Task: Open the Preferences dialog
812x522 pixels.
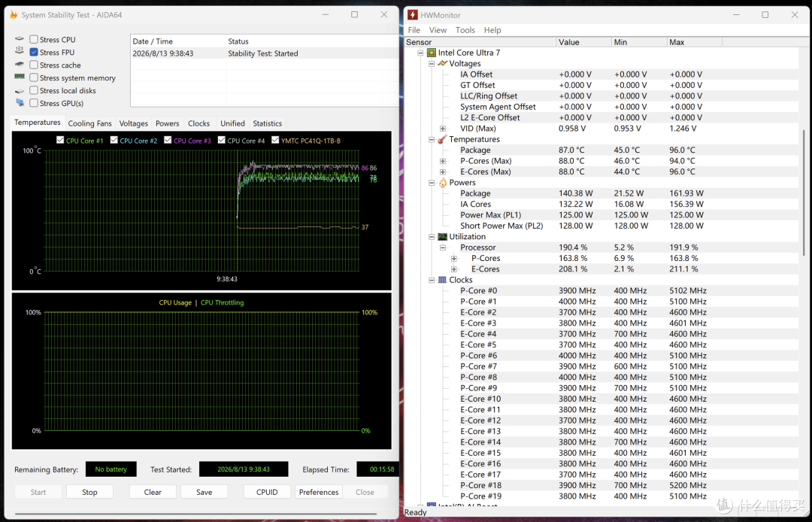Action: pyautogui.click(x=319, y=492)
